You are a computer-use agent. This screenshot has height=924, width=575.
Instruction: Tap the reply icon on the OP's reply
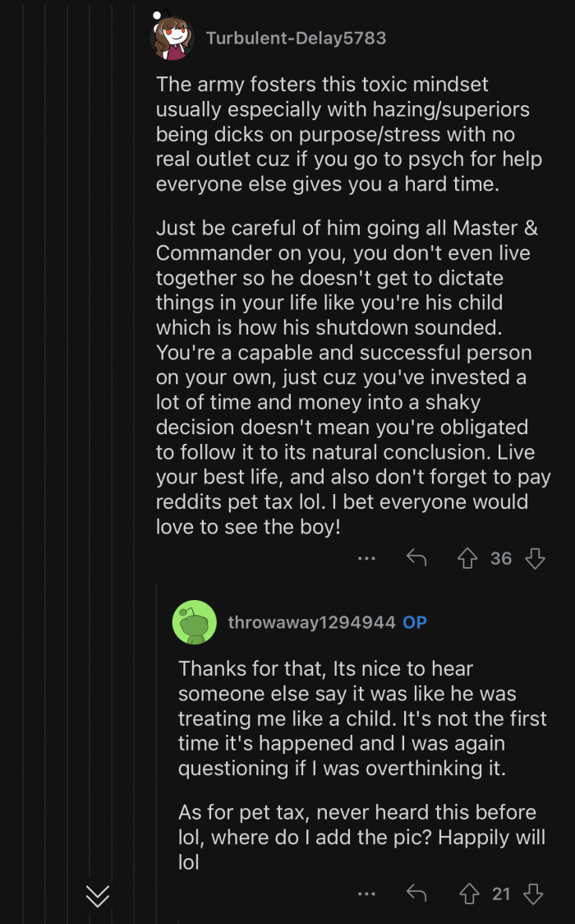point(416,894)
